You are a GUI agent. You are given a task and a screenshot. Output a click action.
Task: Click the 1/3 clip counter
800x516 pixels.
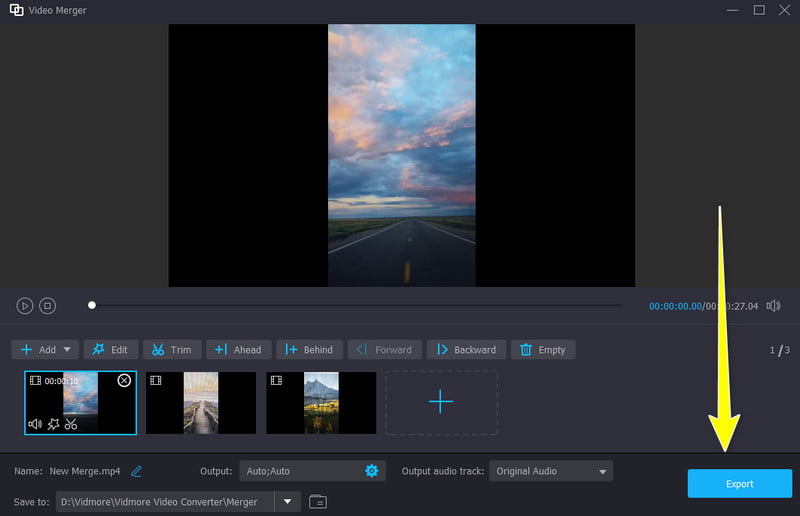click(x=780, y=350)
